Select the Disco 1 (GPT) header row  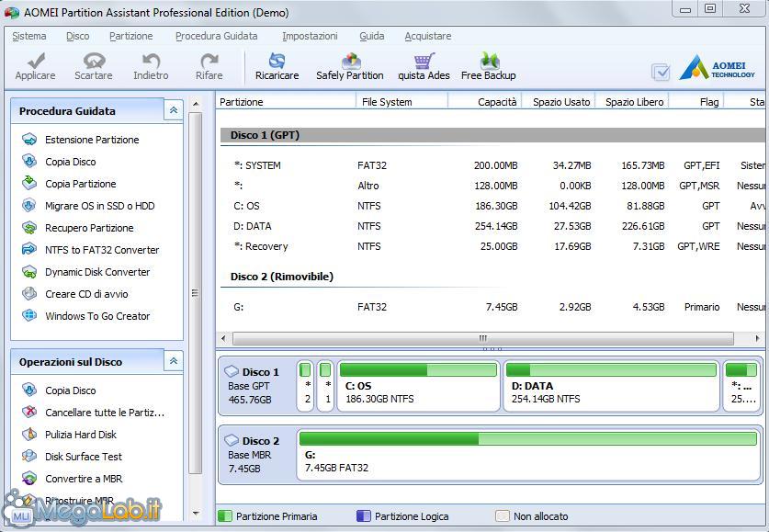[x=492, y=135]
